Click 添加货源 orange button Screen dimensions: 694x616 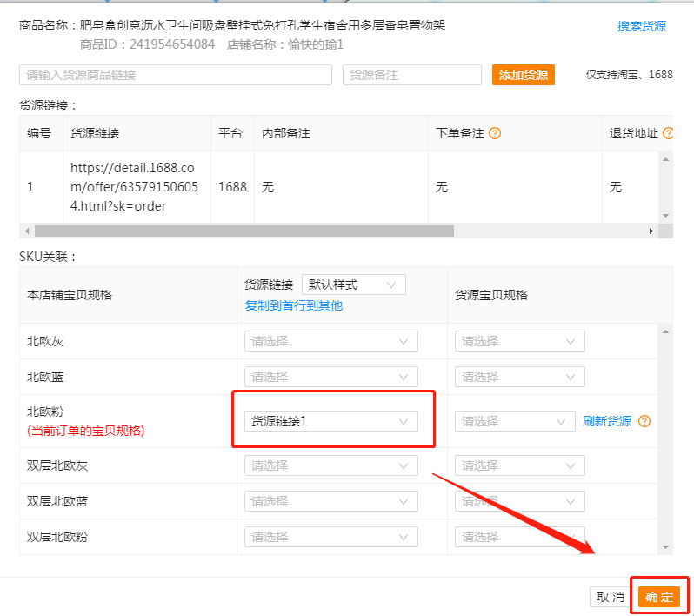click(523, 75)
